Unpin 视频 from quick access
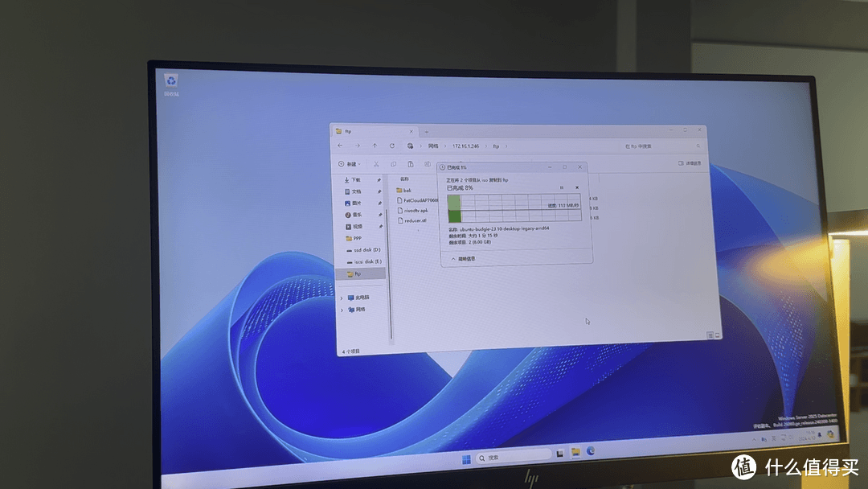 pos(380,227)
